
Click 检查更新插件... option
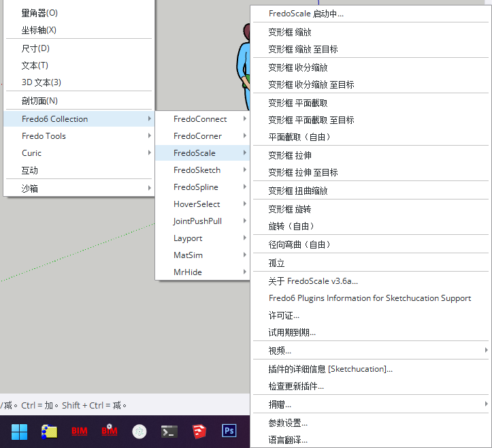coord(296,387)
